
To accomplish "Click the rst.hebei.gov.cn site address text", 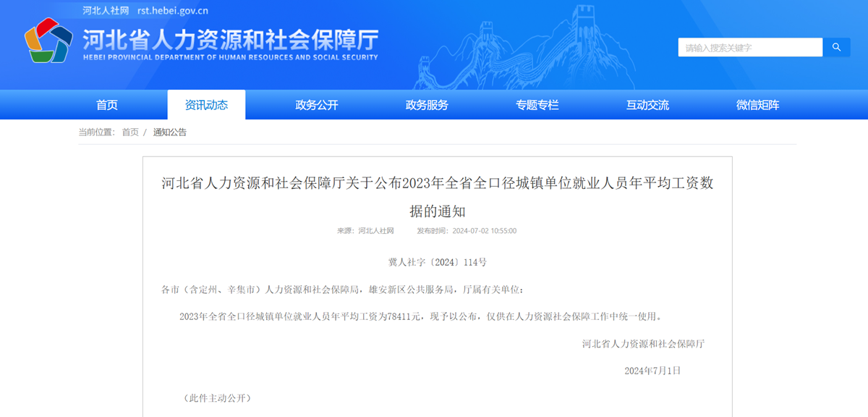I will tap(173, 10).
